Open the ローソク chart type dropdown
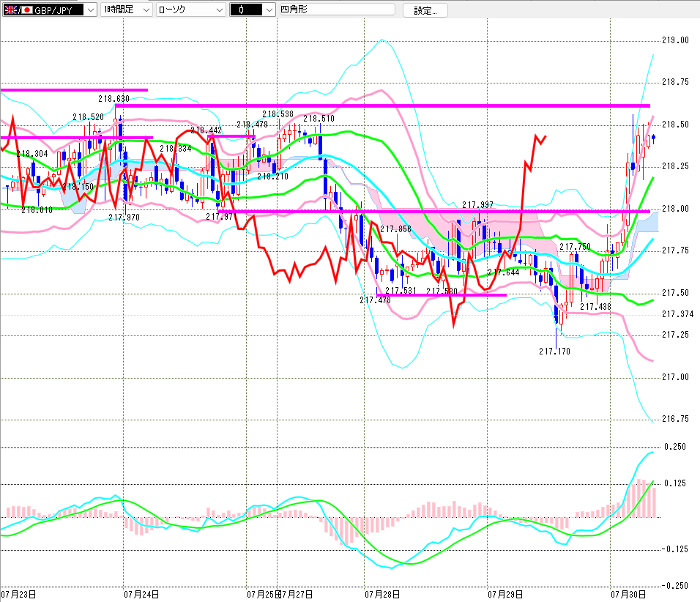This screenshot has height=602, width=700. pos(190,10)
